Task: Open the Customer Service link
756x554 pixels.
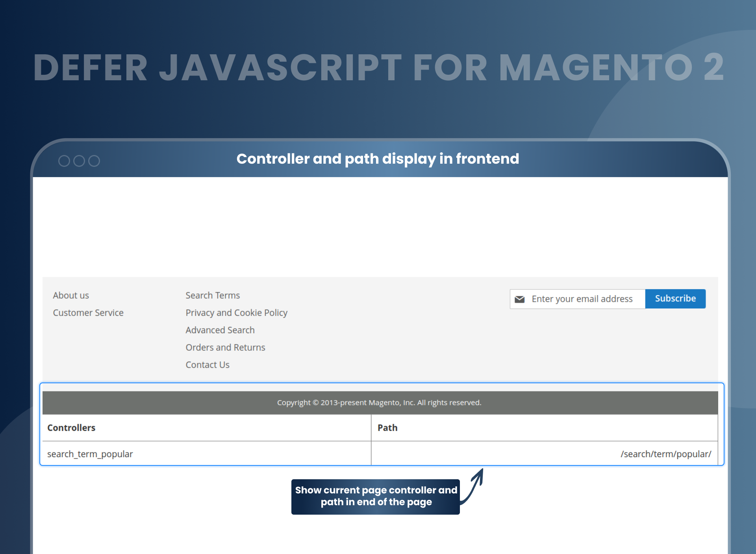Action: tap(88, 313)
